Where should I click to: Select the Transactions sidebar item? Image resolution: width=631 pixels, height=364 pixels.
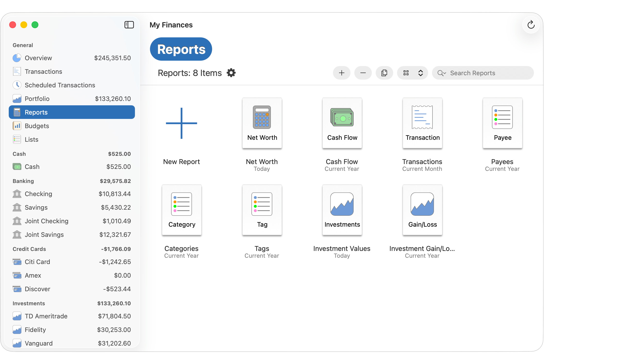(x=44, y=71)
